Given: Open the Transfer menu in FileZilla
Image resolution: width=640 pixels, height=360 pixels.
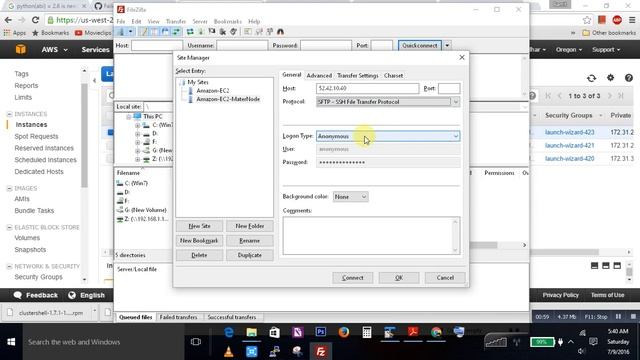Looking at the screenshot, I should tap(176, 21).
